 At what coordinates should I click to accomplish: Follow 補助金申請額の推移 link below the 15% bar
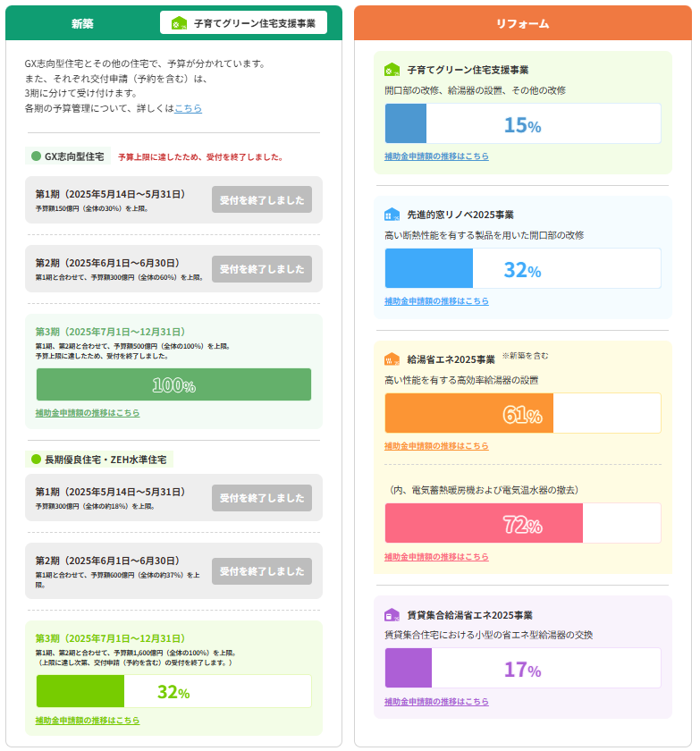point(436,156)
